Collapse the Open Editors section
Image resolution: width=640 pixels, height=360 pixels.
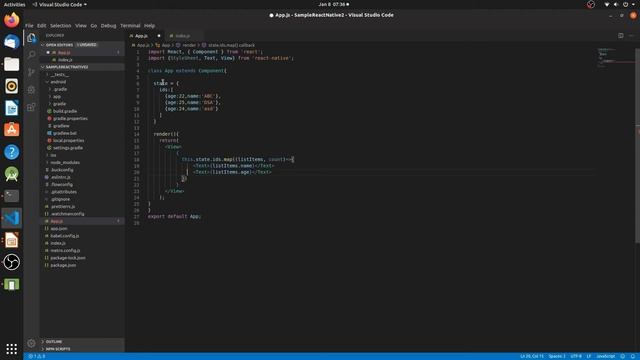click(x=82, y=44)
